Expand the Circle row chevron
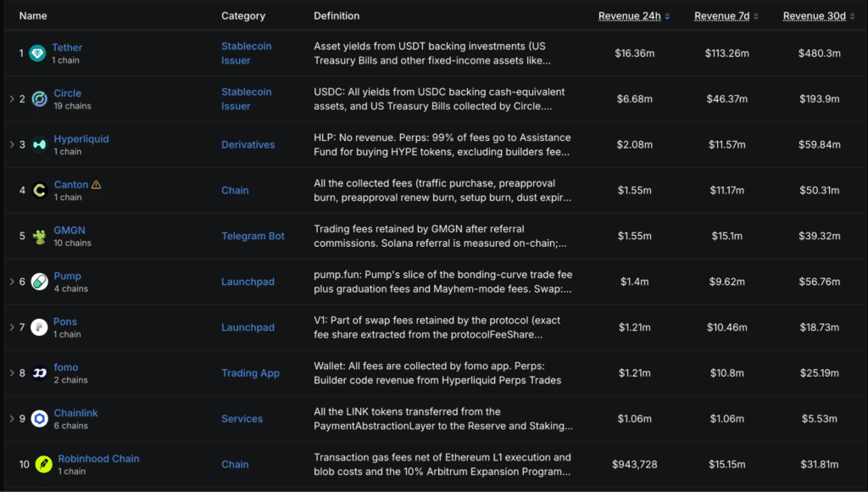The width and height of the screenshot is (868, 492). coord(12,98)
